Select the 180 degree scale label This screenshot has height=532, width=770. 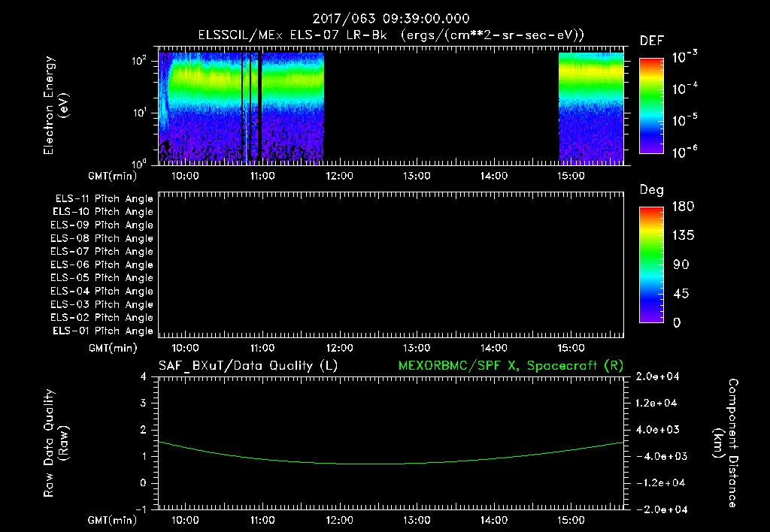pos(683,207)
